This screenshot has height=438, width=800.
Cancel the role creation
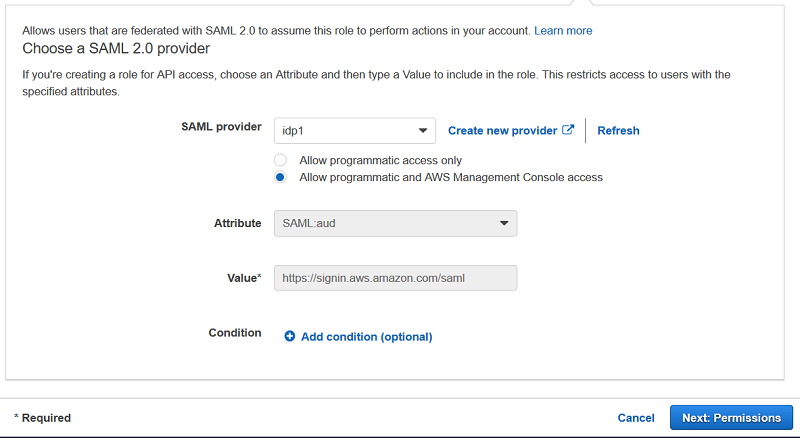point(636,417)
